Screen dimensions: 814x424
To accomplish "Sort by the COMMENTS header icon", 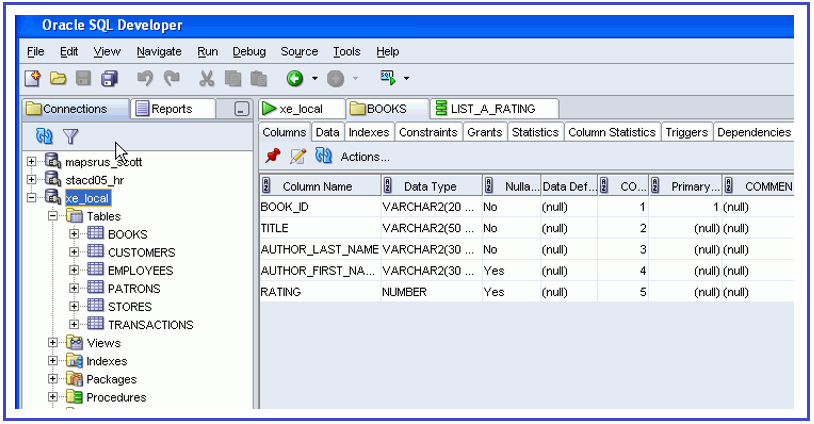I will click(x=729, y=186).
